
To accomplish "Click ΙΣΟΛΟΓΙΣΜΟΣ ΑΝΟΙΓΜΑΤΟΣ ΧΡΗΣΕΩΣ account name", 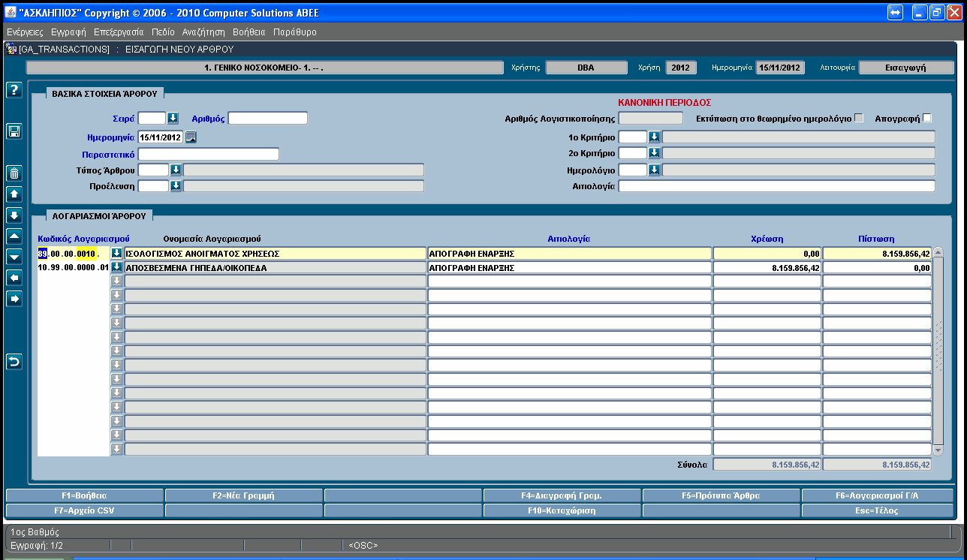I will click(276, 254).
